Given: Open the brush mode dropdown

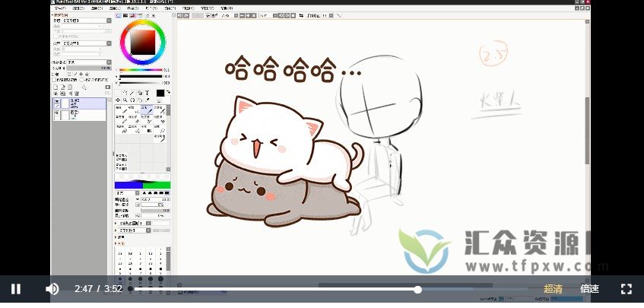Looking at the screenshot, I should point(127,193).
